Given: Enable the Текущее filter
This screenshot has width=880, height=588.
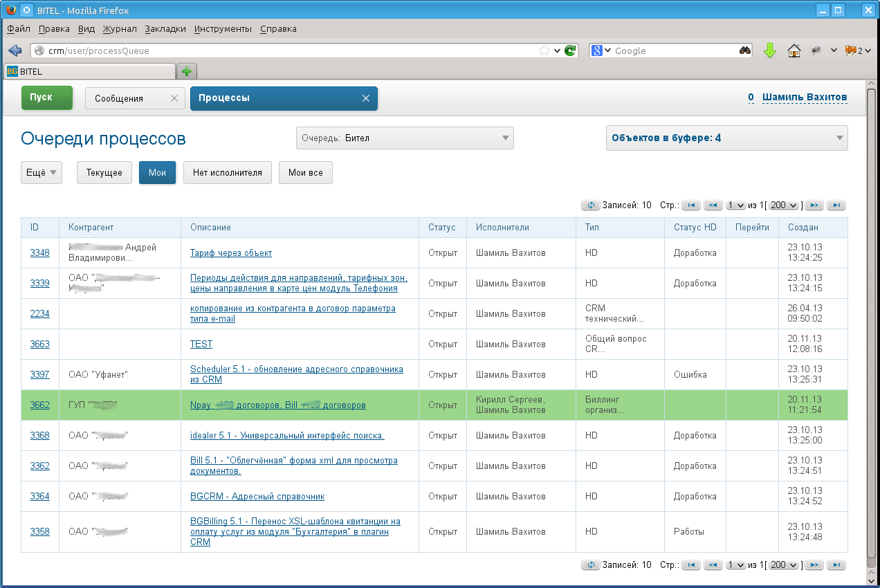Looking at the screenshot, I should tap(104, 173).
